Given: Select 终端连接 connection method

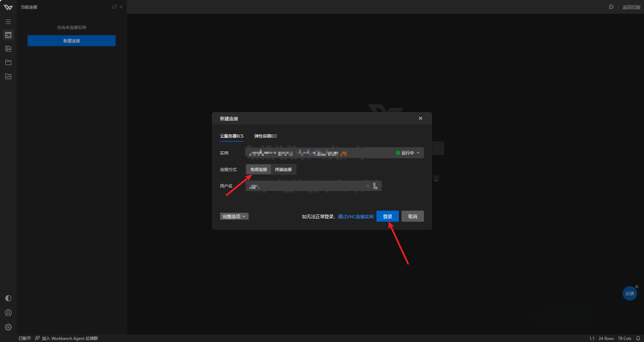Looking at the screenshot, I should coord(283,170).
